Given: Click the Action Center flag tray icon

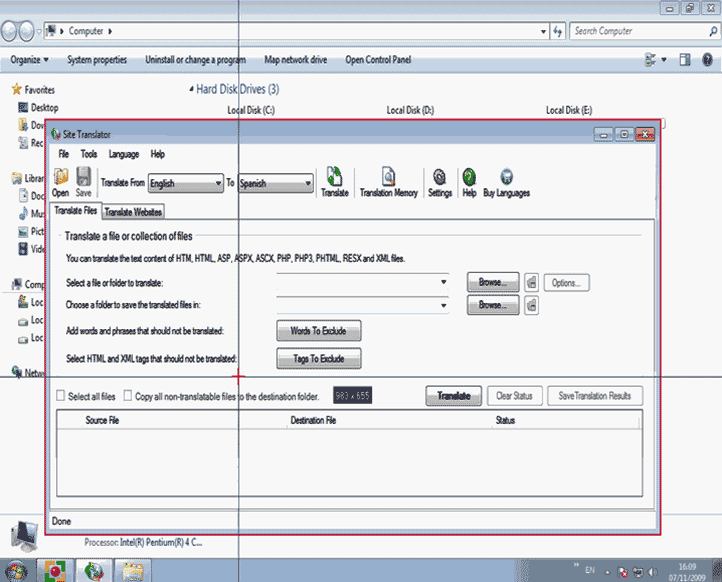Looking at the screenshot, I should [623, 572].
